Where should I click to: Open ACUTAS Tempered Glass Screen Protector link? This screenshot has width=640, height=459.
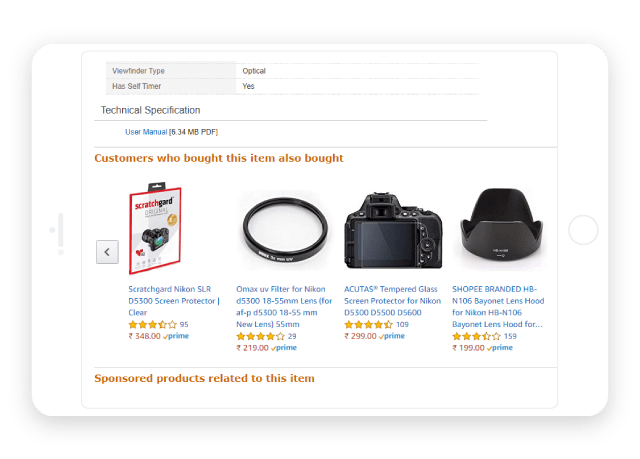pos(392,301)
